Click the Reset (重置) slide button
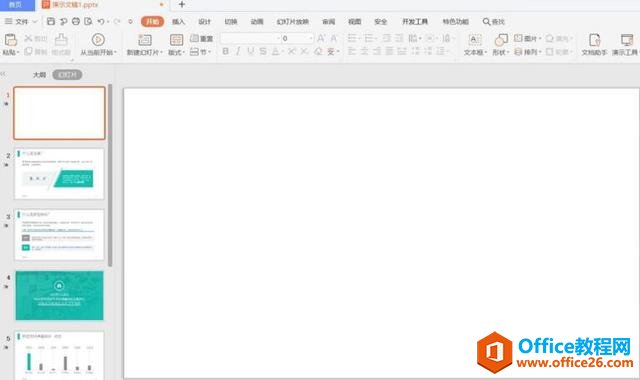The image size is (640, 380). tap(202, 38)
